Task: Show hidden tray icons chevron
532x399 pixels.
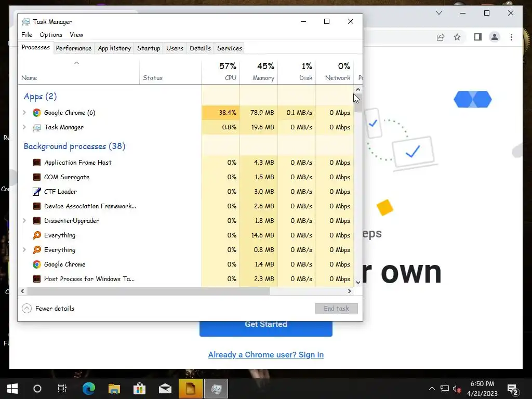Action: tap(432, 389)
